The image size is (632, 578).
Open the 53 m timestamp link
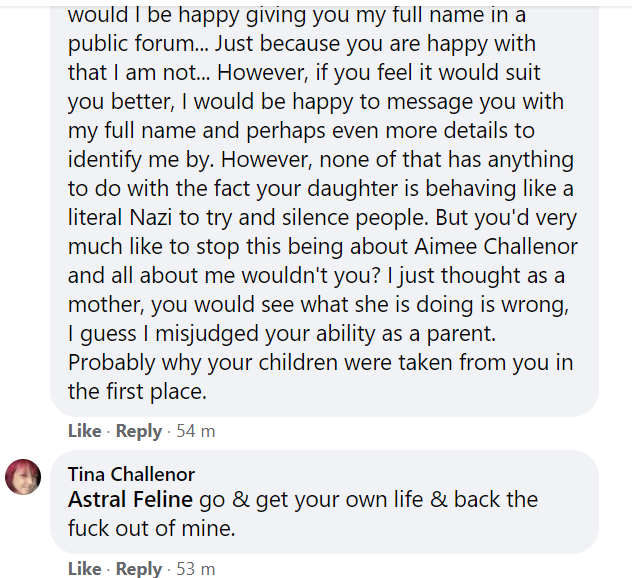pyautogui.click(x=195, y=569)
